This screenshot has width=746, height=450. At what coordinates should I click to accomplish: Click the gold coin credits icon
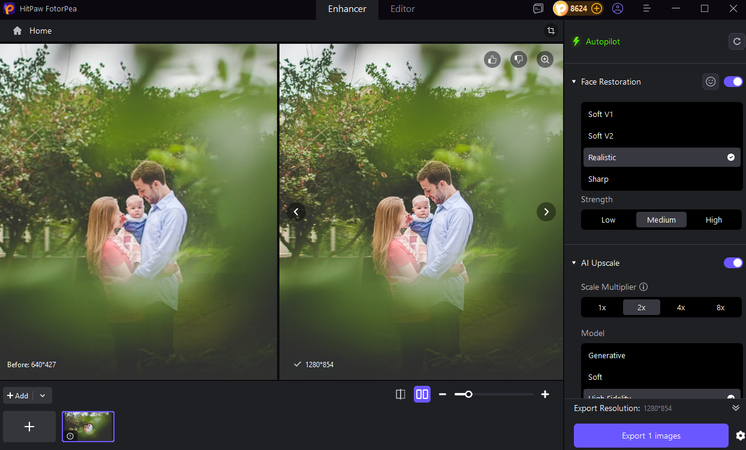[x=560, y=9]
